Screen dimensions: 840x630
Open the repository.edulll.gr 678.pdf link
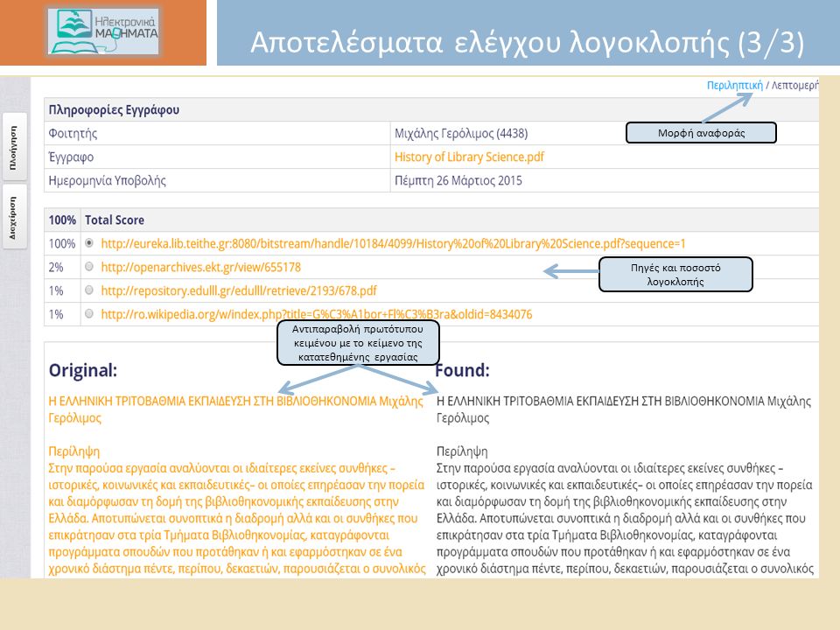239,290
